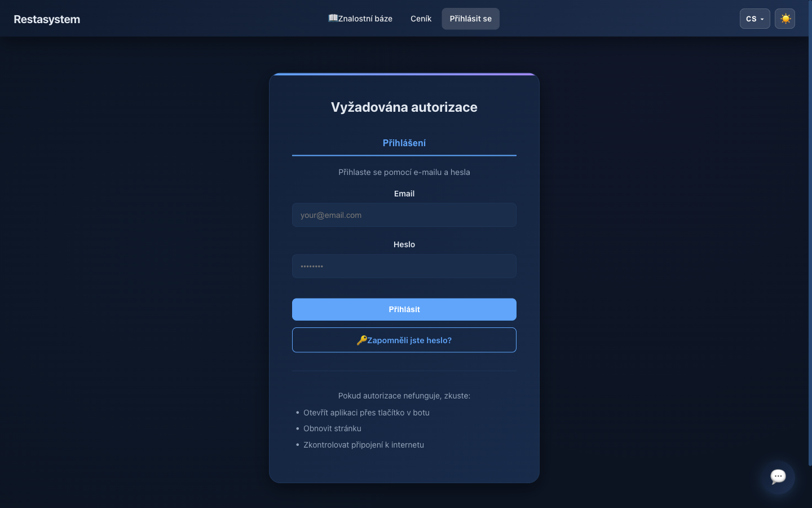Click the Restasystem logo

[x=47, y=19]
